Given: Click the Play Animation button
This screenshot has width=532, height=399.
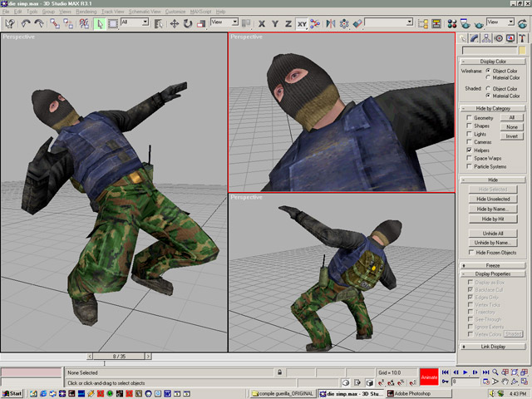Looking at the screenshot, I should click(465, 372).
